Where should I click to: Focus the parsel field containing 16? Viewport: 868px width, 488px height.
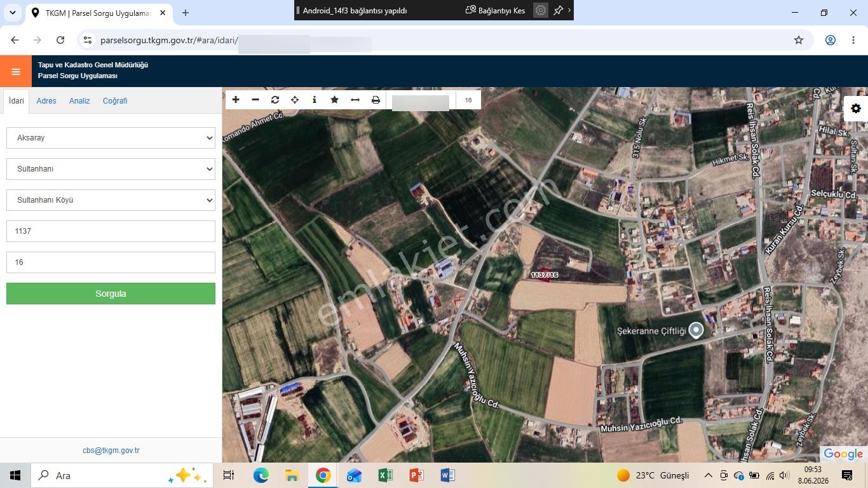tap(111, 262)
